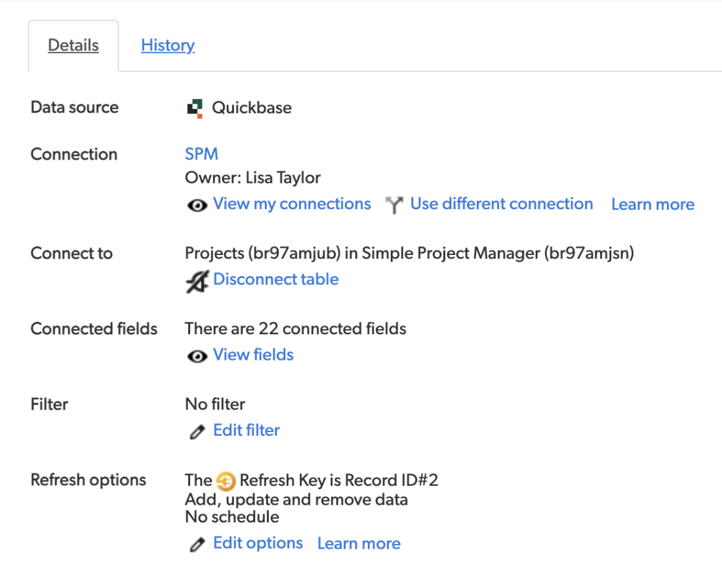Click the orange Refresh Key icon
Viewport: 722px width, 588px height.
click(x=226, y=482)
